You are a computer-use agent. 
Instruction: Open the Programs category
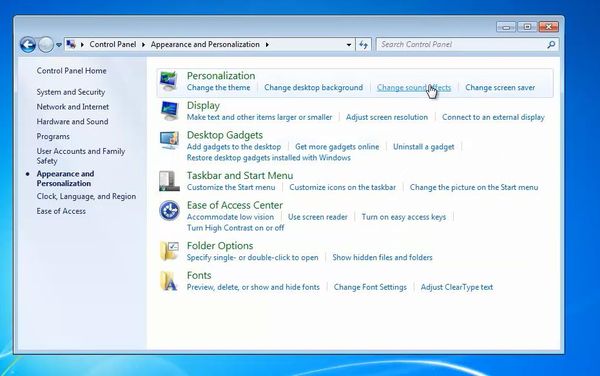tap(53, 137)
